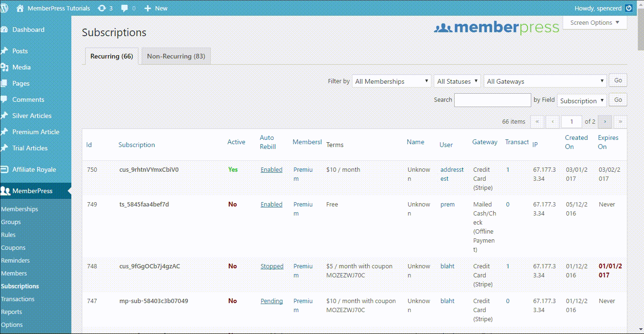Click the Search input field

[493, 100]
